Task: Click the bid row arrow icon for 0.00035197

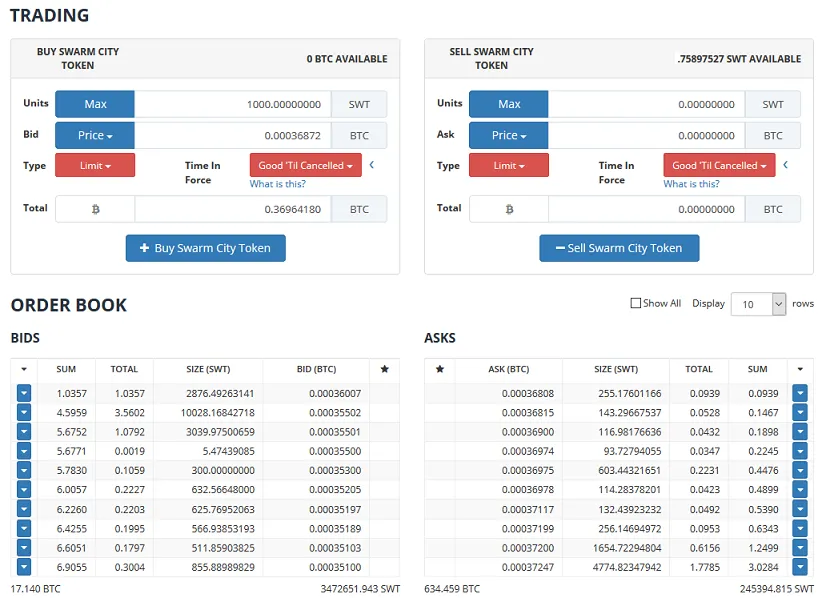Action: (24, 509)
